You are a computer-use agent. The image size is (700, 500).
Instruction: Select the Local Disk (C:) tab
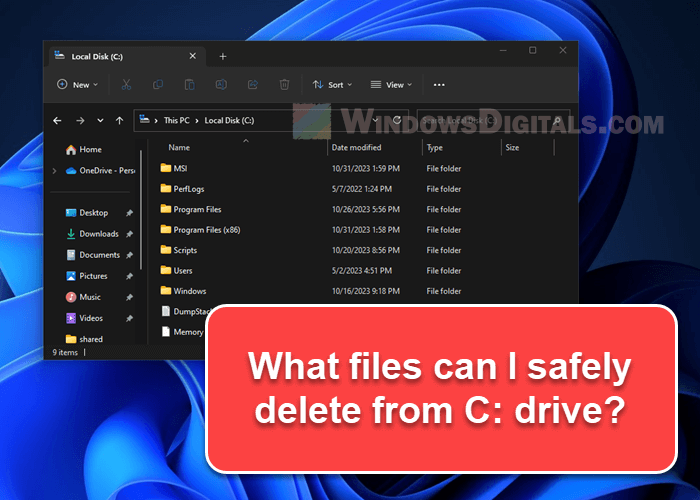127,56
